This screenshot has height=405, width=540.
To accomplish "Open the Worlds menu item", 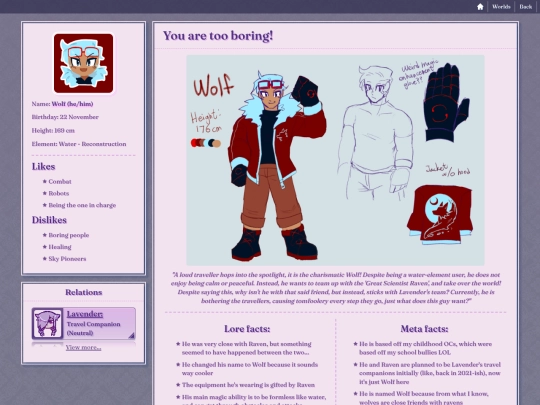I will click(501, 7).
